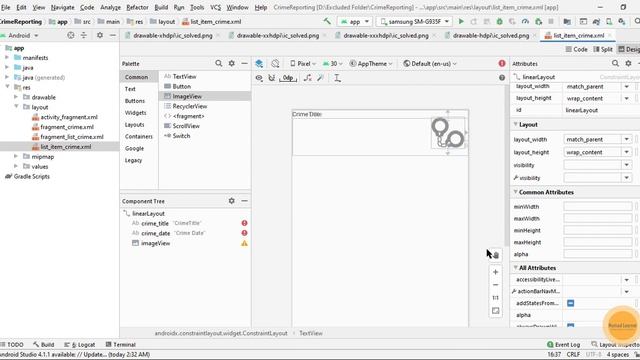Screen dimensions: 640x360
Task: Zoom in with plus button on canvas
Action: (496, 272)
